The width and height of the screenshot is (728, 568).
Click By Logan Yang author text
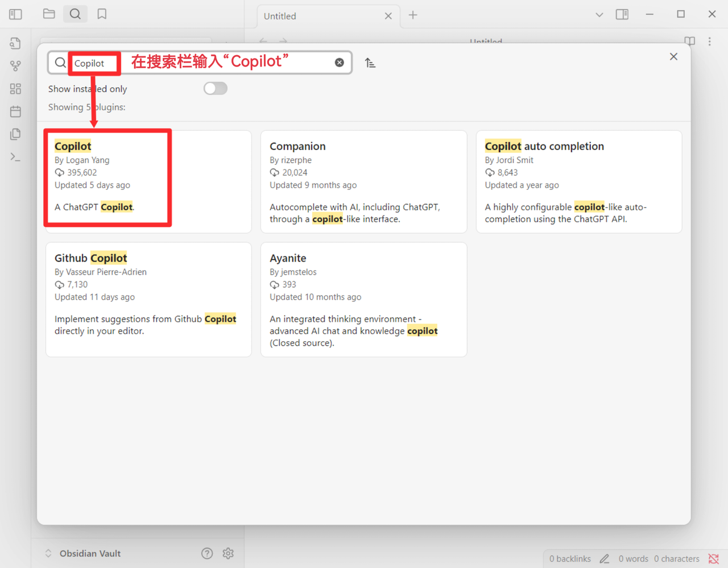[82, 160]
